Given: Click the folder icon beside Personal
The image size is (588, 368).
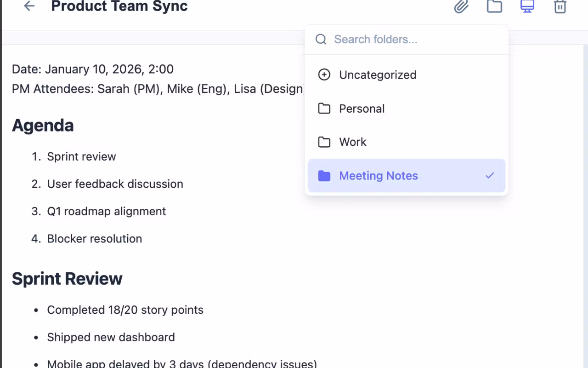Looking at the screenshot, I should pyautogui.click(x=324, y=109).
